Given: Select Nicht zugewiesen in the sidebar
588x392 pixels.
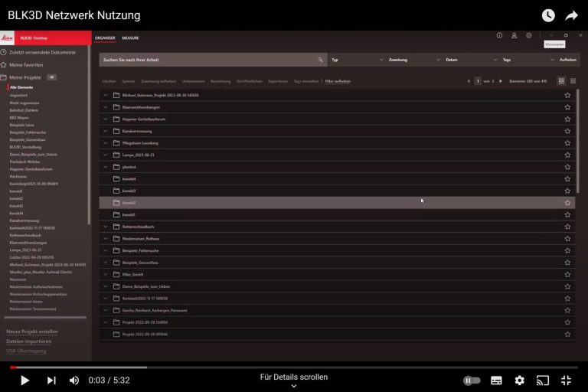Looking at the screenshot, I should 24,103.
